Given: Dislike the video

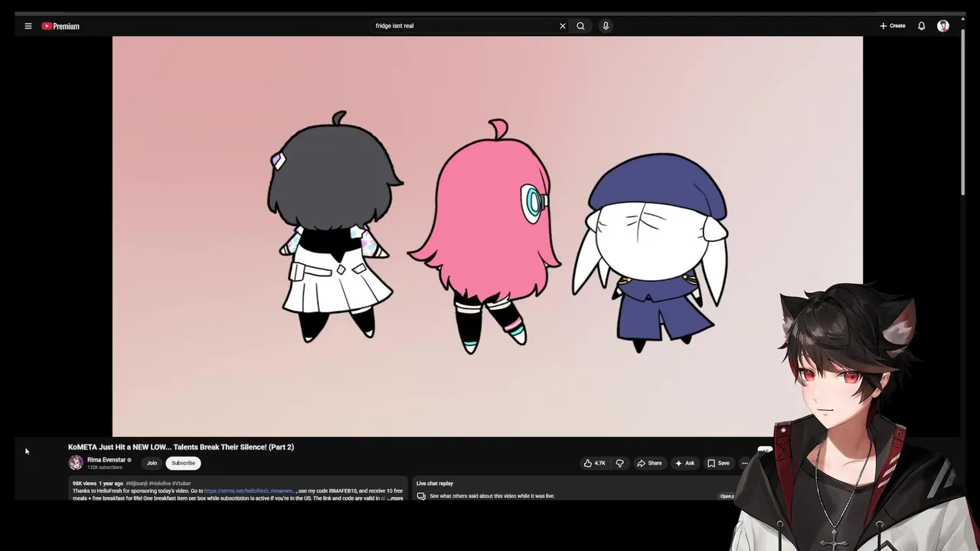Looking at the screenshot, I should 620,463.
